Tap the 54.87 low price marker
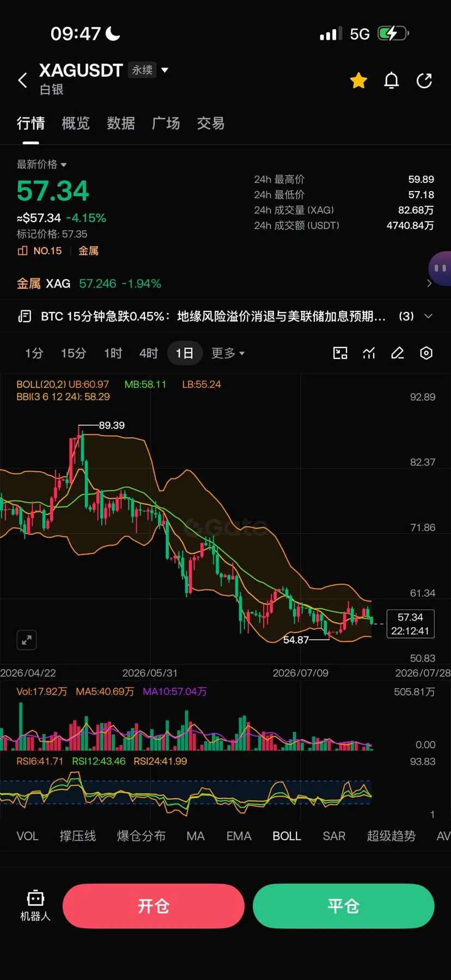The height and width of the screenshot is (980, 451). 296,640
